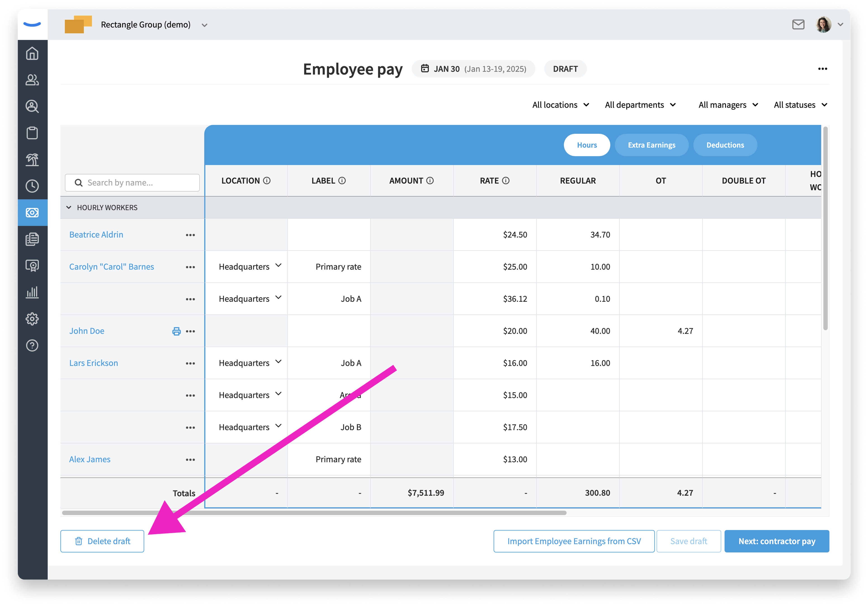Open the help question mark icon

tap(32, 345)
